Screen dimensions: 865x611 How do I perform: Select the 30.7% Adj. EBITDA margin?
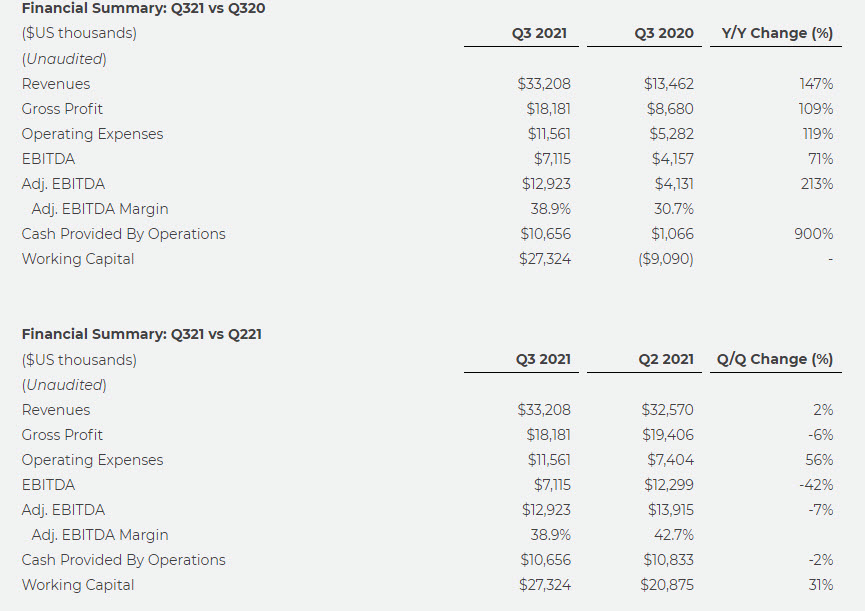pos(673,209)
